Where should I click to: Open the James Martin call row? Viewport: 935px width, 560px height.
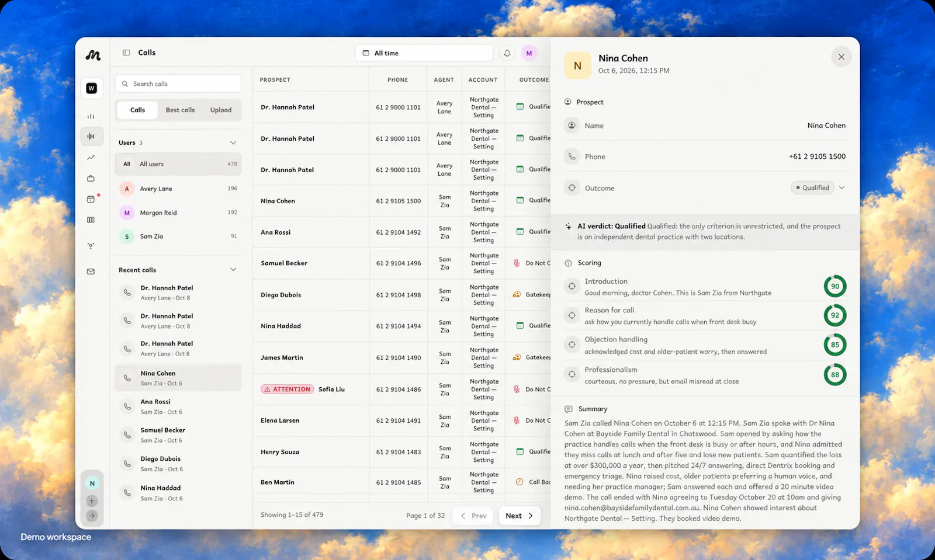(401, 358)
